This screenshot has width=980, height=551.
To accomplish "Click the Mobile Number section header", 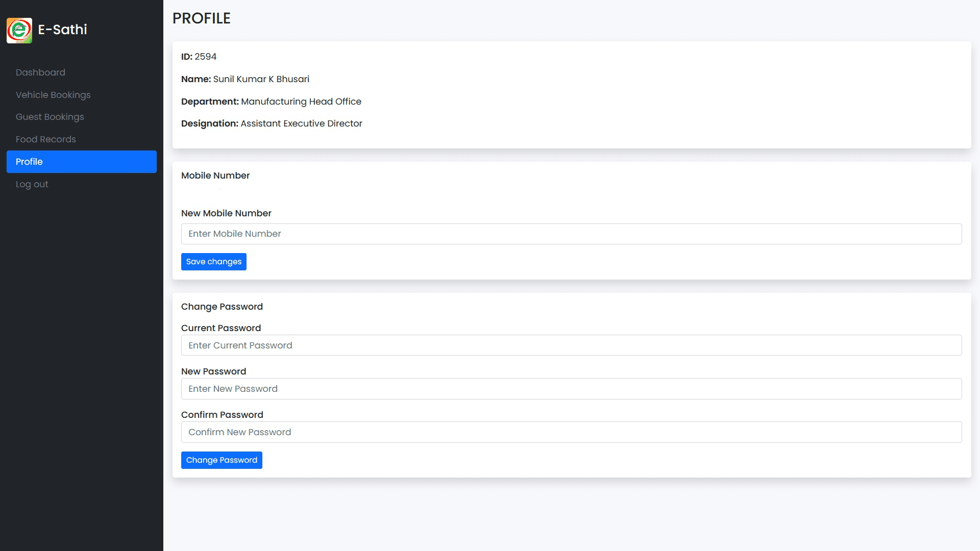I will click(215, 175).
